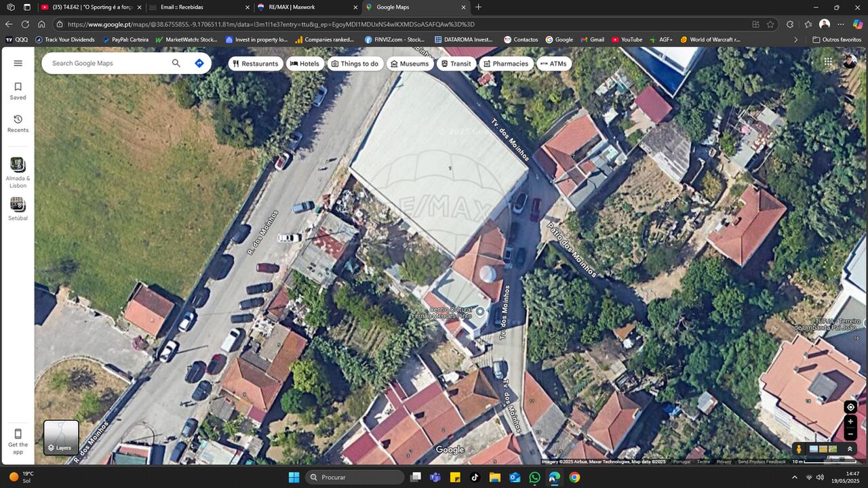Click the Directions icon in search box
The height and width of the screenshot is (488, 868).
coord(199,63)
